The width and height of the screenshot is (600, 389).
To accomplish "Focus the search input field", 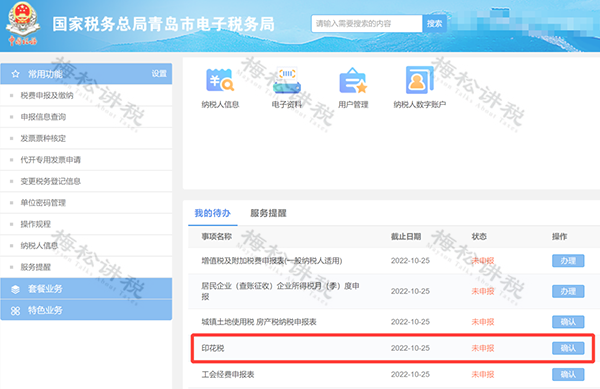I will 367,24.
